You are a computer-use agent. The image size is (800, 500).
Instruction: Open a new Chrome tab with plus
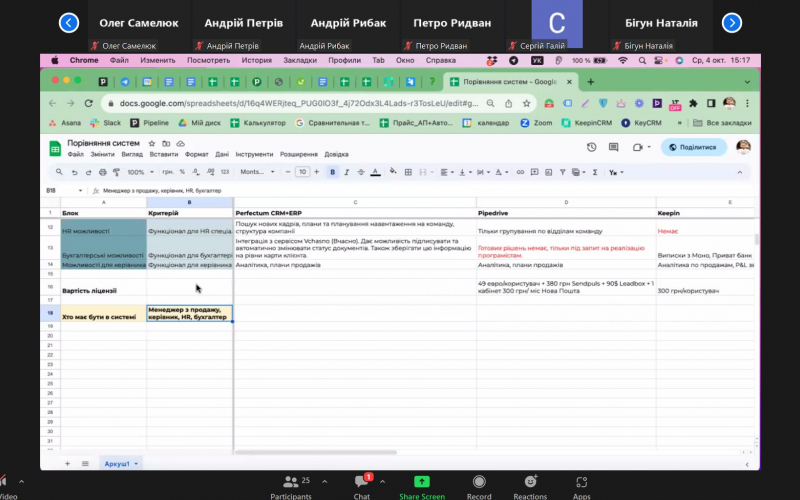(x=591, y=82)
